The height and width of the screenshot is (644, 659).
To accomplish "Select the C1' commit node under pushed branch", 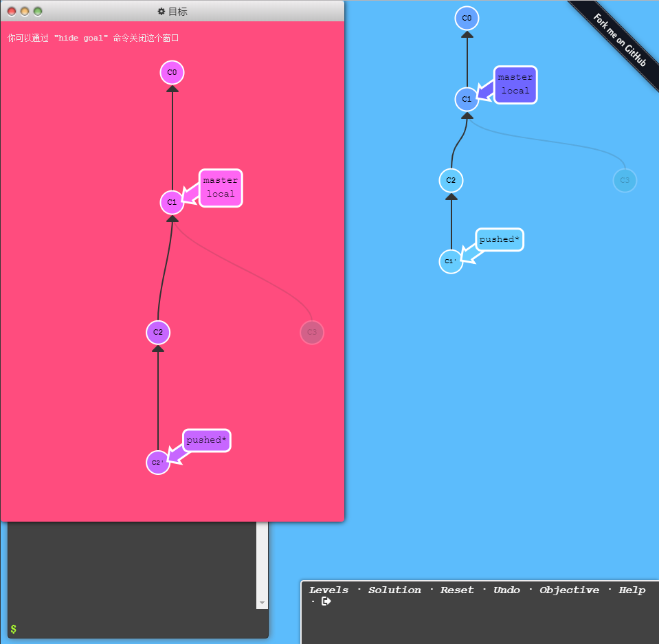I will click(451, 261).
